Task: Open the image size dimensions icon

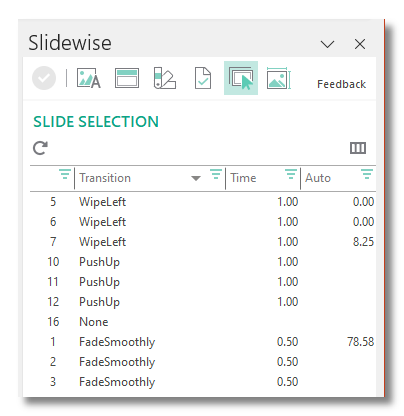Action: click(x=279, y=78)
